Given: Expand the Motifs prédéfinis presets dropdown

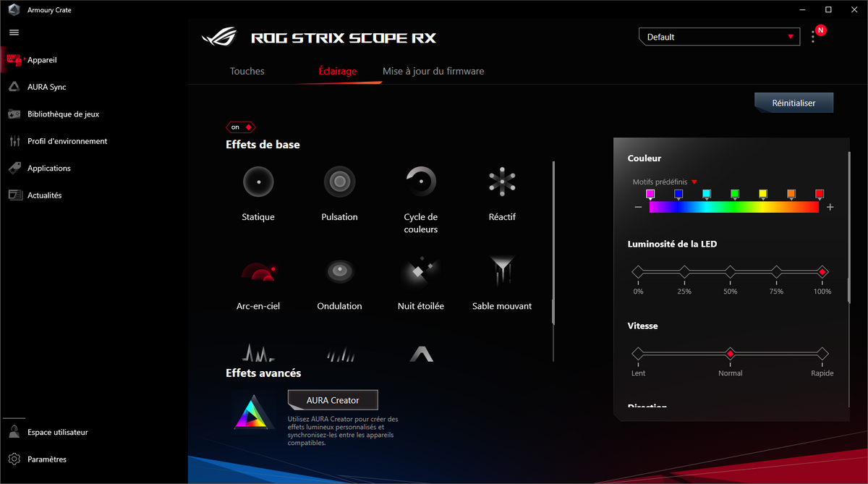Looking at the screenshot, I should click(x=665, y=182).
